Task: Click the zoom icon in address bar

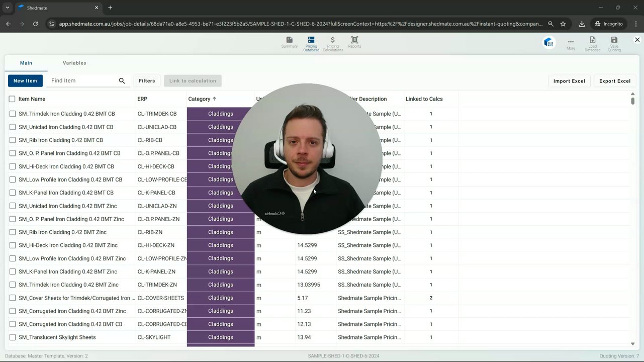Action: pyautogui.click(x=551, y=24)
